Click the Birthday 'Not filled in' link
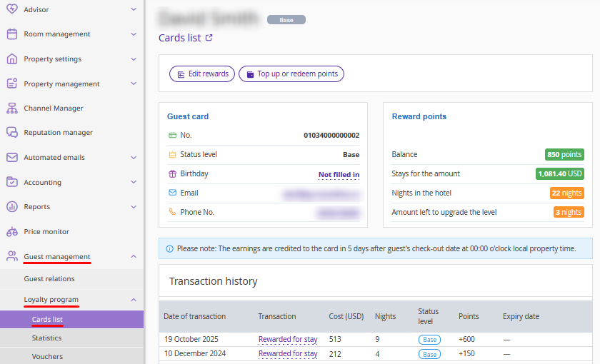This screenshot has width=600, height=364. point(339,174)
